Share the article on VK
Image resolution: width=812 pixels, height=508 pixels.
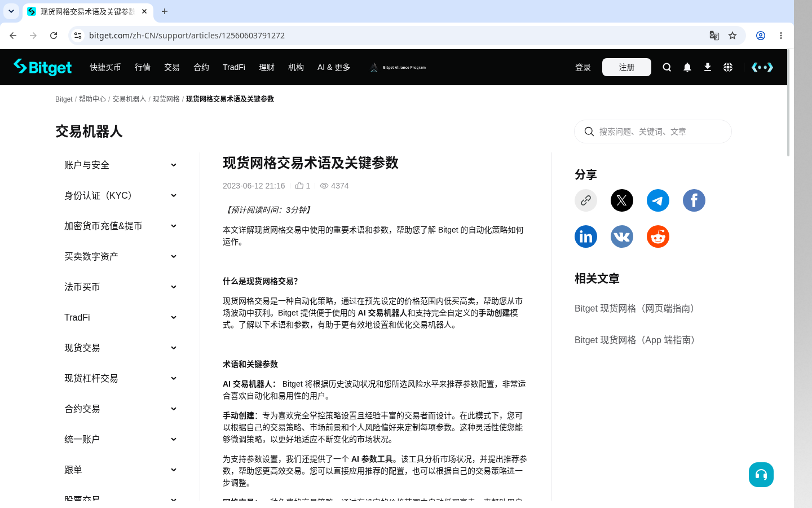pos(622,237)
